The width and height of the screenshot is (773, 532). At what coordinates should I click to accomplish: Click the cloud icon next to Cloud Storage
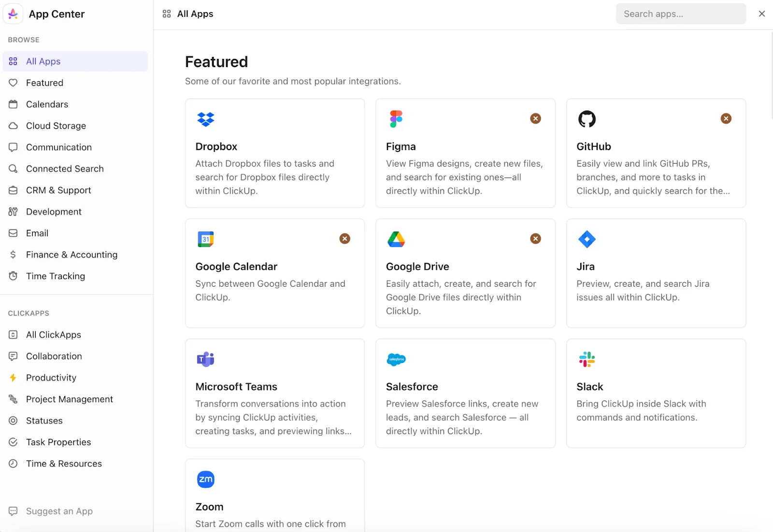coord(13,126)
